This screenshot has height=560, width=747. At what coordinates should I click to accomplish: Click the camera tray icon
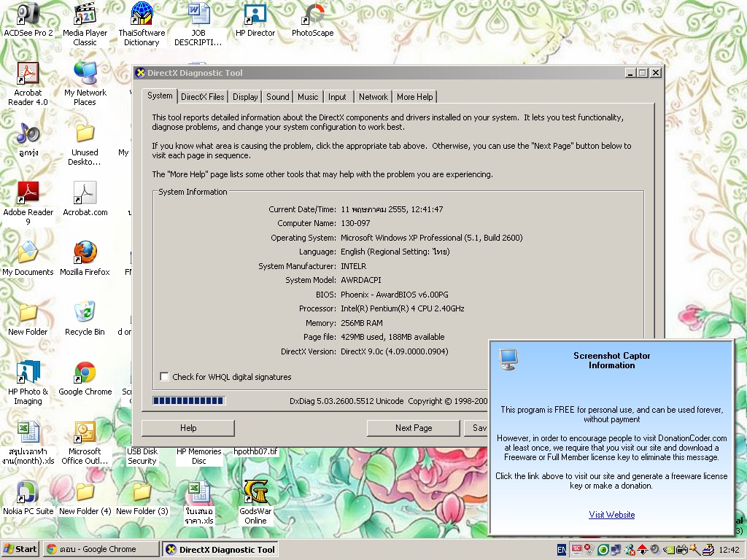click(x=682, y=550)
